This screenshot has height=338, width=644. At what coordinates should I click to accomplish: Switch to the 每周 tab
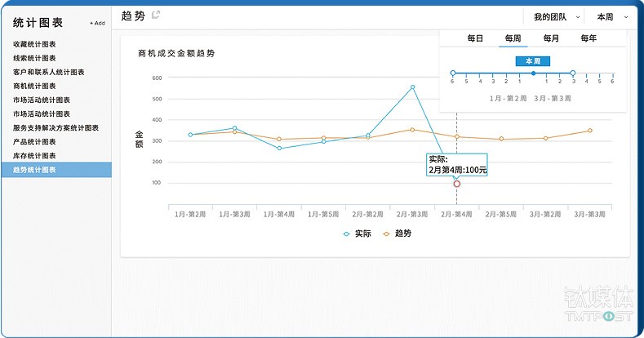pyautogui.click(x=513, y=38)
